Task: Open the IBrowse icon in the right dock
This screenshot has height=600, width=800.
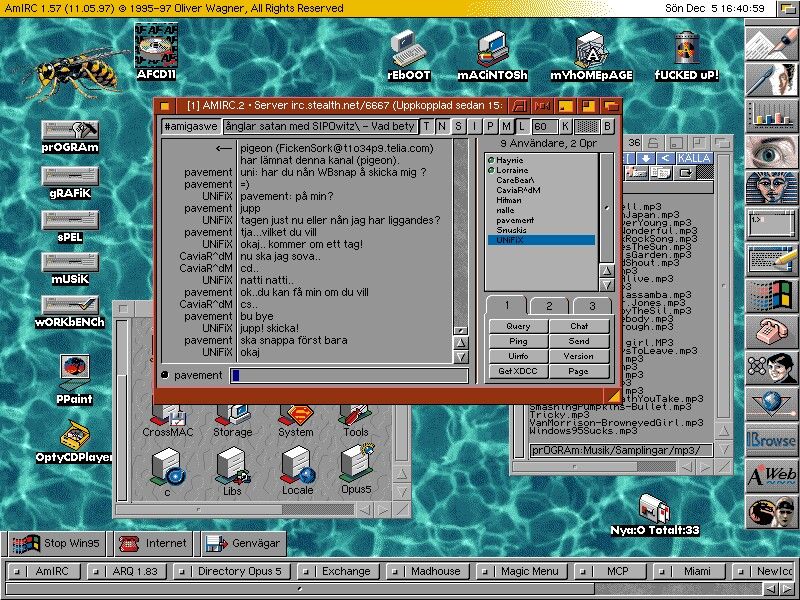Action: tap(771, 440)
